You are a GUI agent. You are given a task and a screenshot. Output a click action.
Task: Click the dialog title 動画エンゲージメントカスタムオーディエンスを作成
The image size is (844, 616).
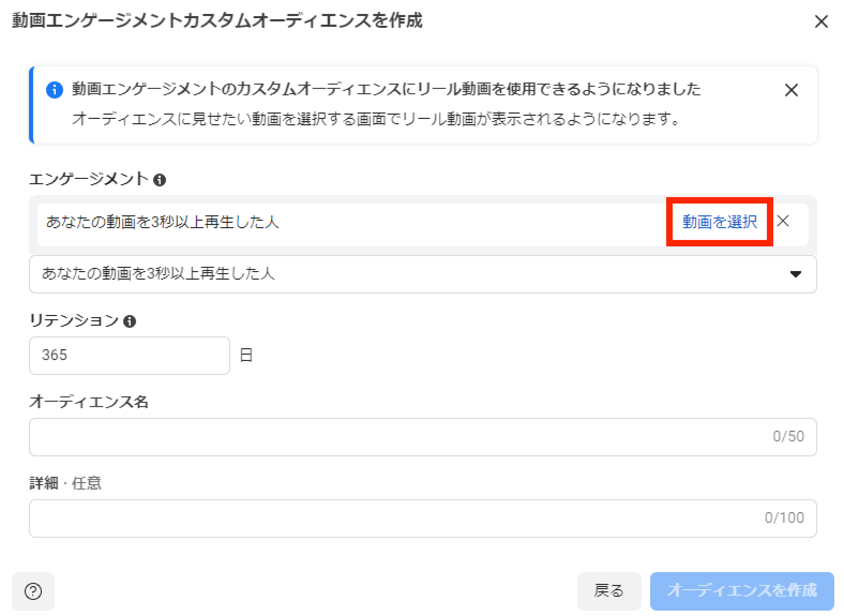(217, 21)
